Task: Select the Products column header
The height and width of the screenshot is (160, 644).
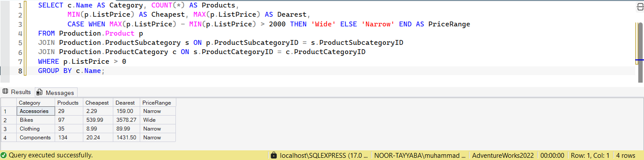Action: [x=69, y=102]
